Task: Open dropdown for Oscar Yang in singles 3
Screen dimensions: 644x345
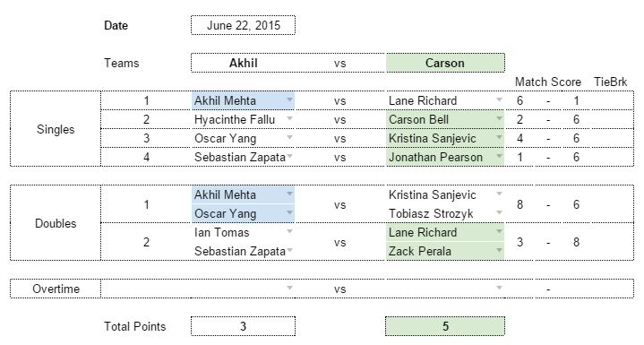Action: [x=289, y=138]
